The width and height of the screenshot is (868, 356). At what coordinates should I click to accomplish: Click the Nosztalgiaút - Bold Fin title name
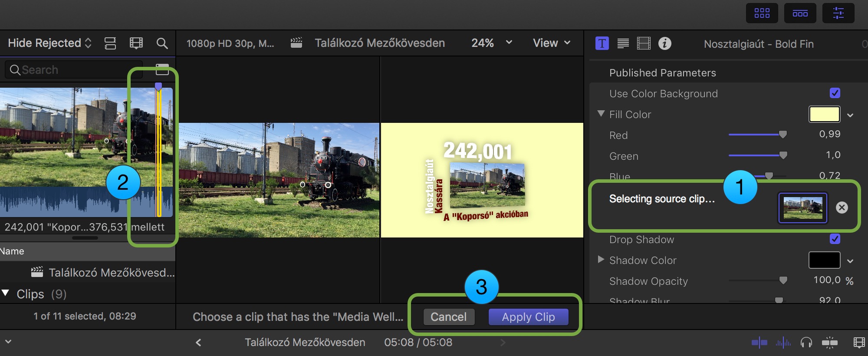[x=759, y=44]
